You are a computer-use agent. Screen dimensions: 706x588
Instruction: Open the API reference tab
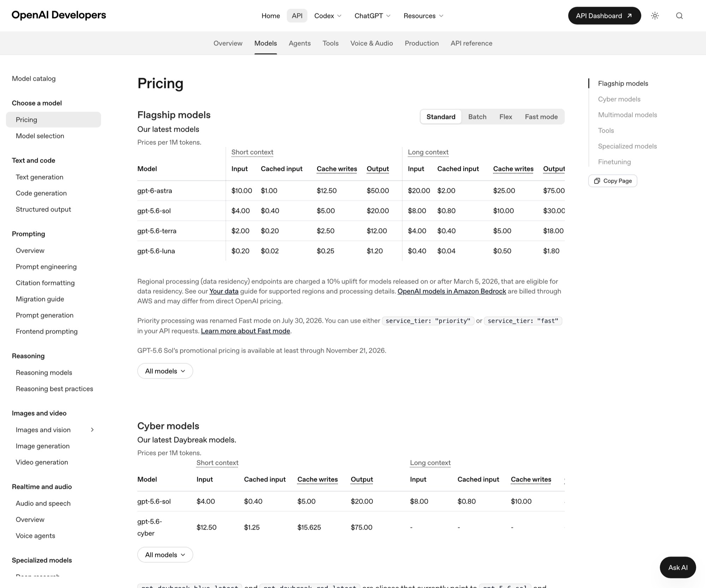coord(471,43)
